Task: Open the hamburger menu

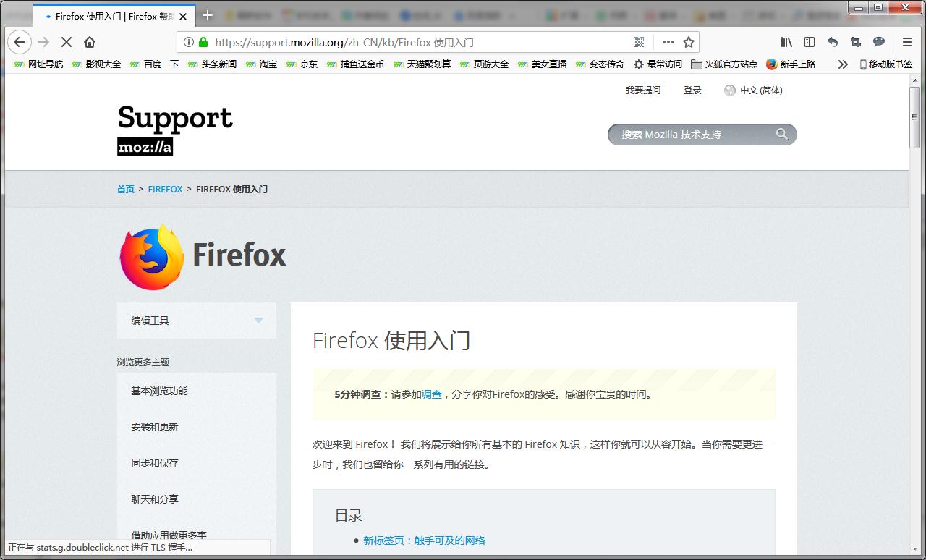Action: [x=906, y=42]
